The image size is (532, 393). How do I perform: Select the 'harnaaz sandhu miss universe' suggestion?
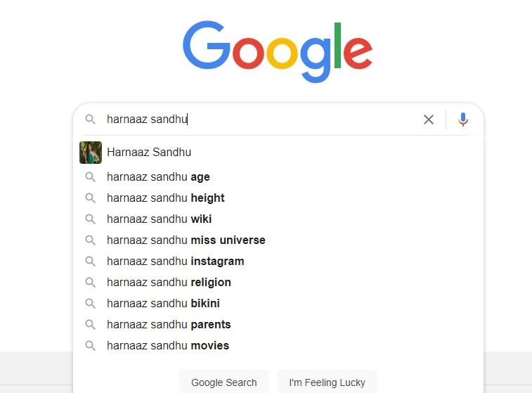(186, 240)
